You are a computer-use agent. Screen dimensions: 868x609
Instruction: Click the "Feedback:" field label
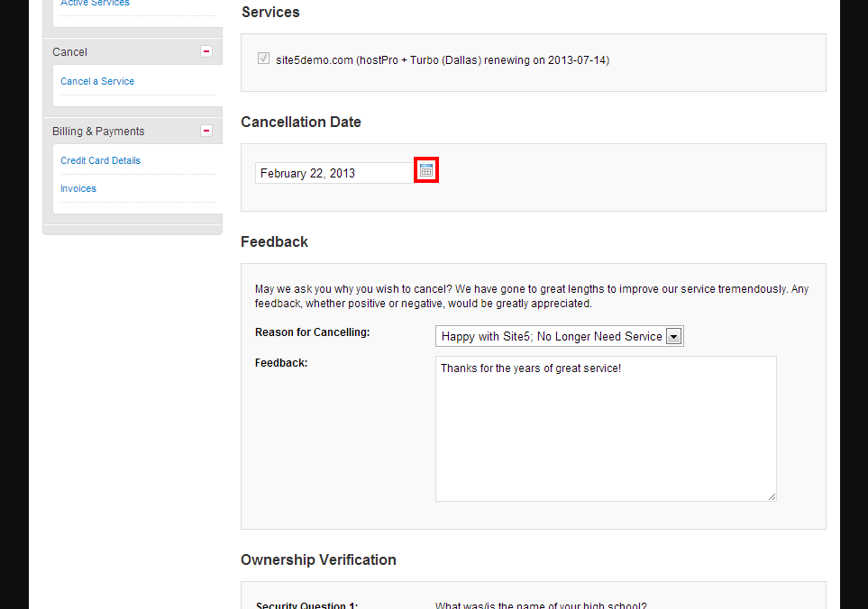coord(281,363)
